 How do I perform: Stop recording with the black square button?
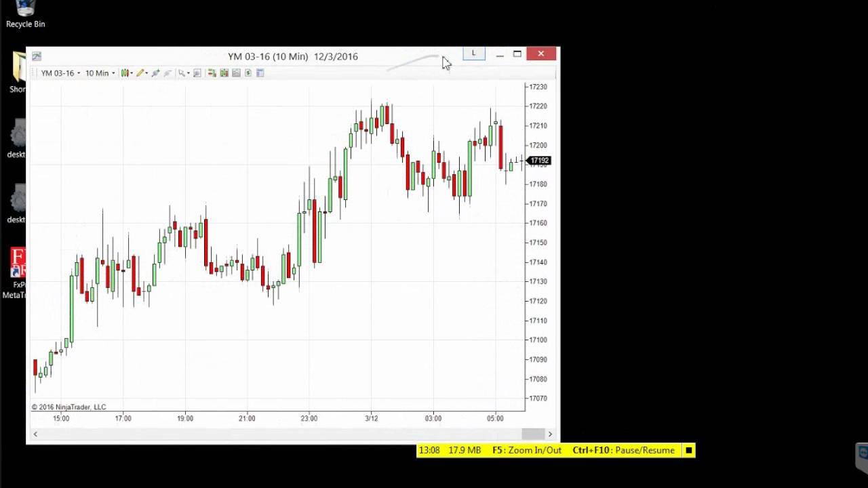point(689,450)
